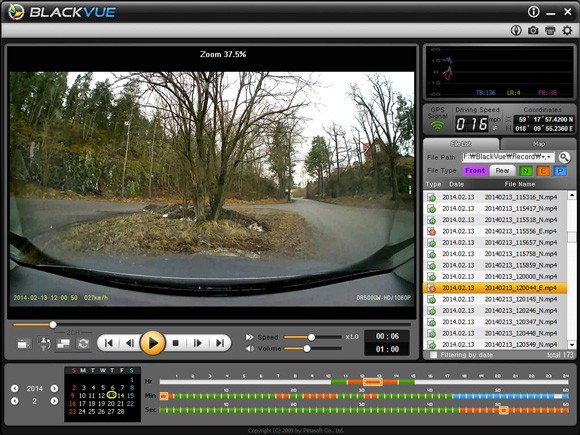This screenshot has height=435, width=580.
Task: Switch to the File List tab
Action: 461,144
